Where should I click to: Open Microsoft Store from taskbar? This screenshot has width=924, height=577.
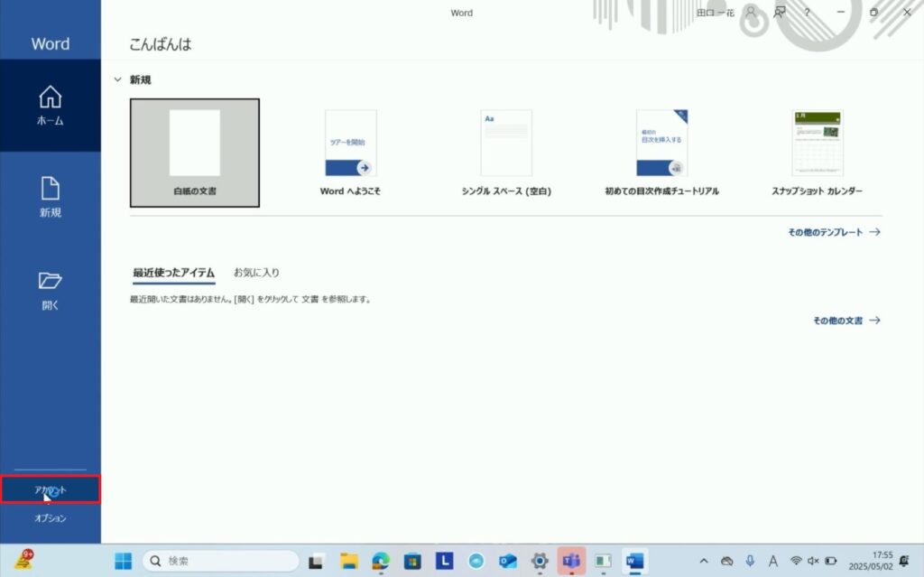click(x=412, y=561)
